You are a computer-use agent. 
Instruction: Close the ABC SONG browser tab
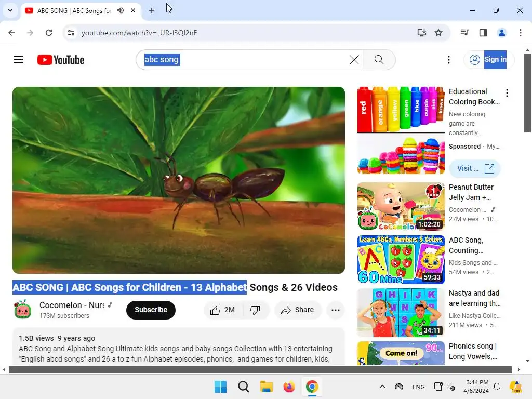coord(133,10)
